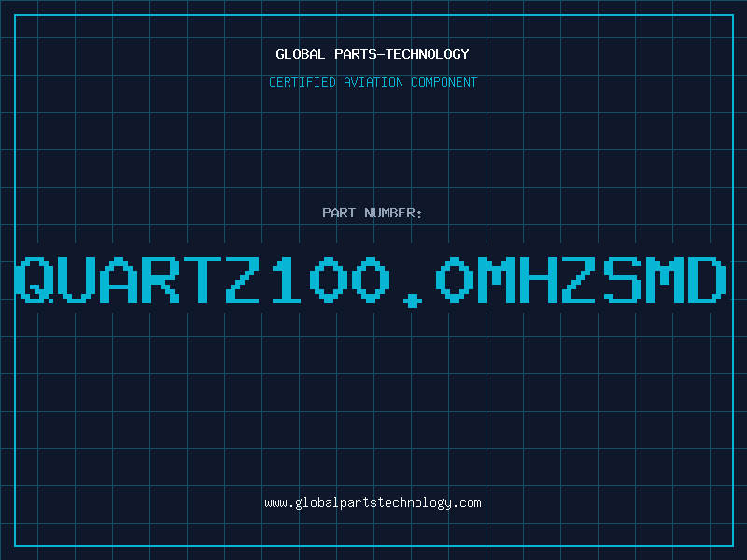Click the letter R in QUARTZ
Viewport: 747px width, 560px height.
[160, 279]
